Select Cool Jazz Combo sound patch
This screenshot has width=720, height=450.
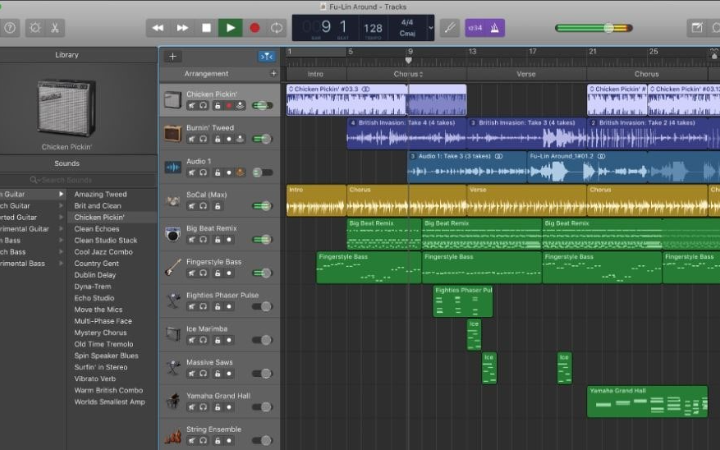pos(103,252)
